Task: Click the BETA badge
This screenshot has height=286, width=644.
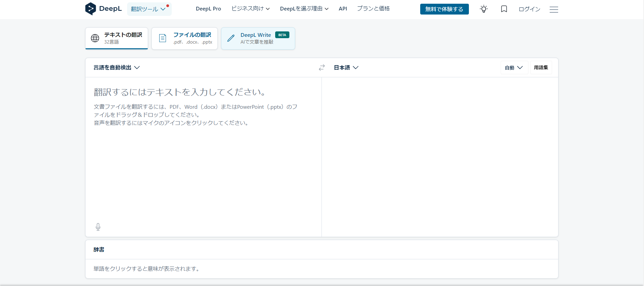Action: click(282, 35)
